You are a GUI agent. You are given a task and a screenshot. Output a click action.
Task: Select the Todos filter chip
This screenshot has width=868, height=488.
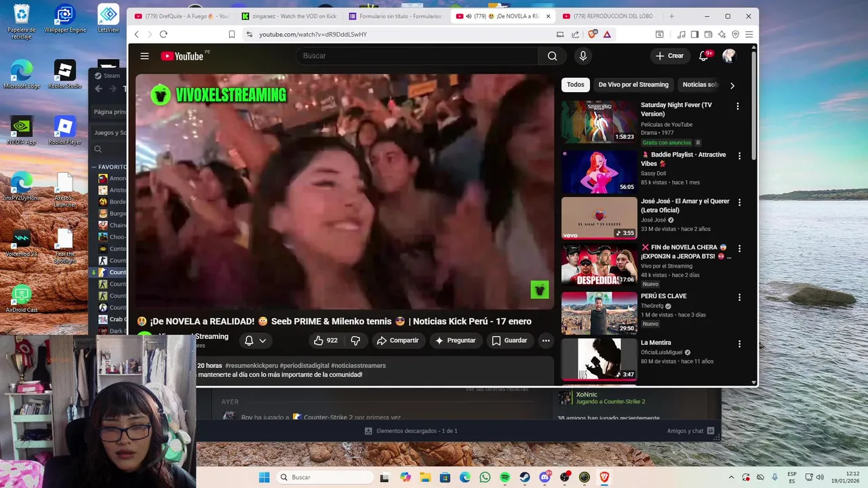tap(576, 85)
